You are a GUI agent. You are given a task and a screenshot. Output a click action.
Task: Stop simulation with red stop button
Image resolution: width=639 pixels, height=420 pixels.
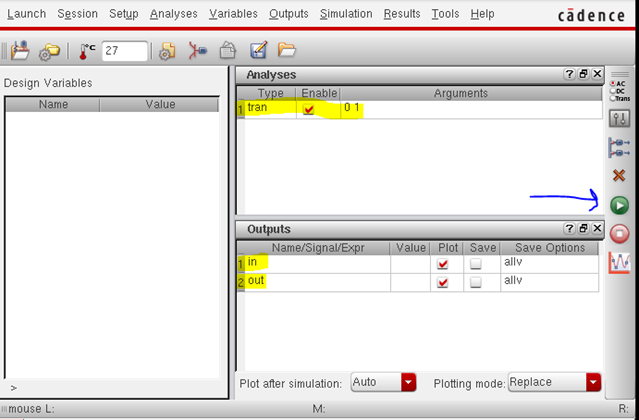619,234
